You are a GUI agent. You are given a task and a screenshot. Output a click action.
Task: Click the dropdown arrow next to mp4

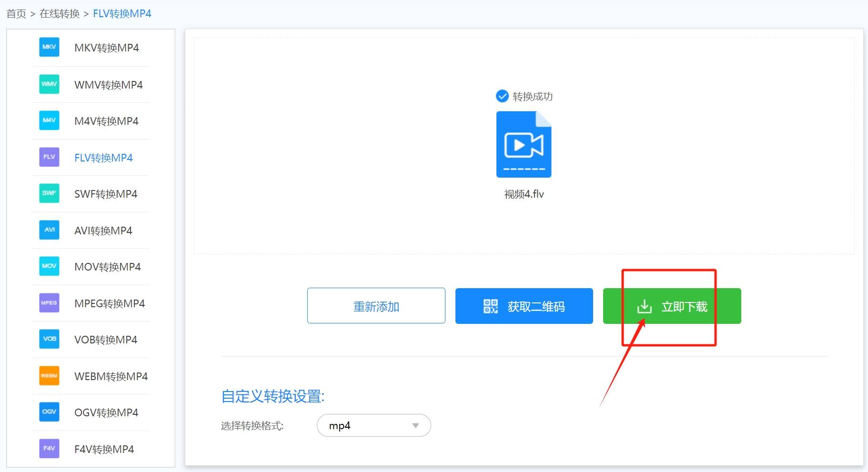click(414, 425)
